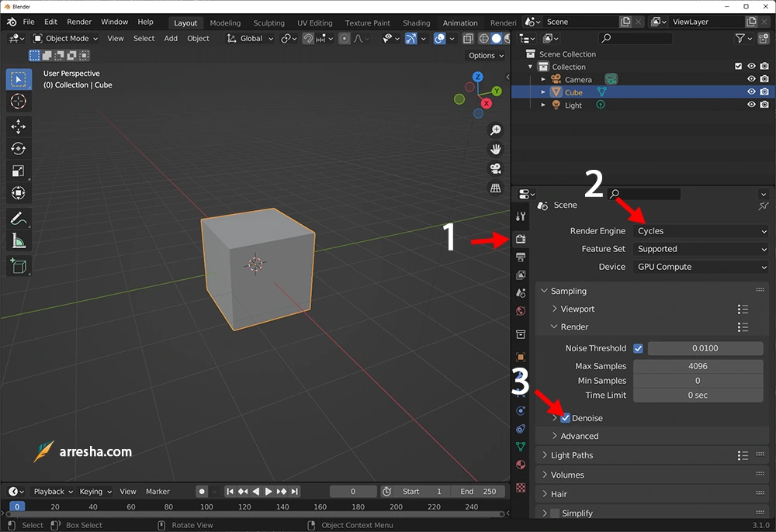The image size is (776, 532).
Task: Toggle the Noise Threshold checkbox
Action: [x=638, y=348]
